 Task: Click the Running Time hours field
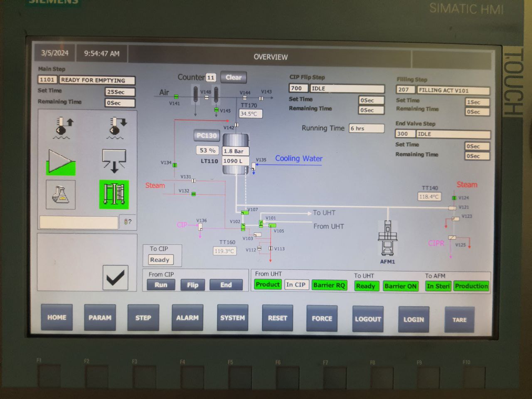point(366,128)
